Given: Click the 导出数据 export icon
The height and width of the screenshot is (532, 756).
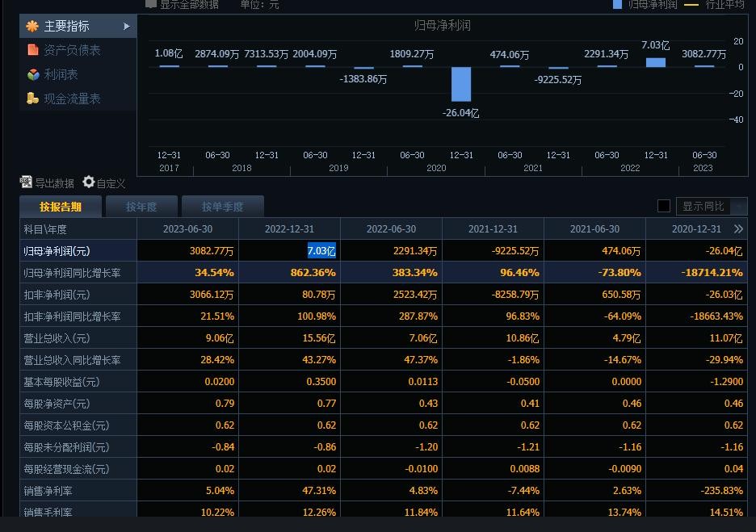Looking at the screenshot, I should pyautogui.click(x=26, y=182).
